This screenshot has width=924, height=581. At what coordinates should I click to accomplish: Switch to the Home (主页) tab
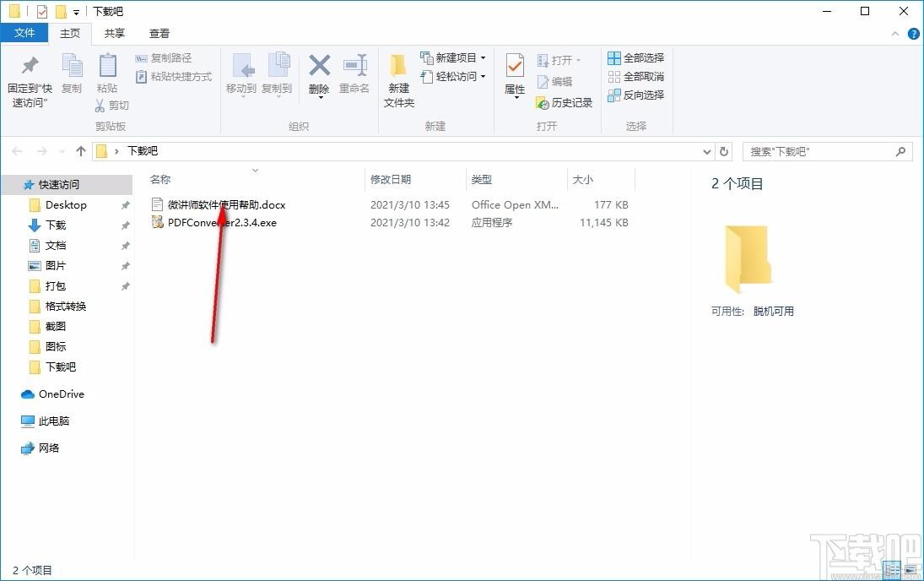tap(70, 34)
